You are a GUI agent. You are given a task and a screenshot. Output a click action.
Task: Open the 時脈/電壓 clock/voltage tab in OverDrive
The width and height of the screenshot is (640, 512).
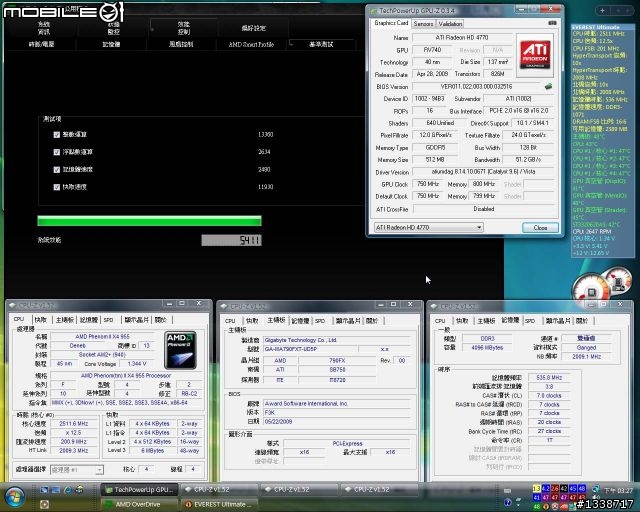click(x=41, y=44)
